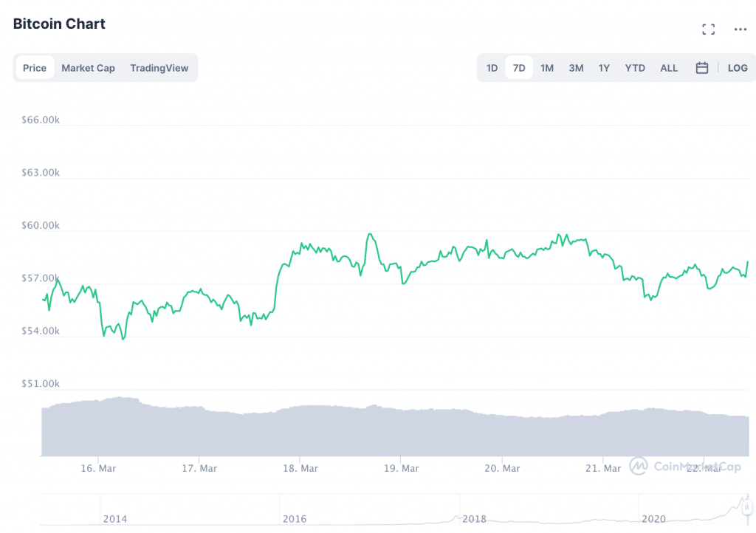Viewport: 756px width, 533px height.
Task: Show year-to-date with YTD
Action: [635, 68]
